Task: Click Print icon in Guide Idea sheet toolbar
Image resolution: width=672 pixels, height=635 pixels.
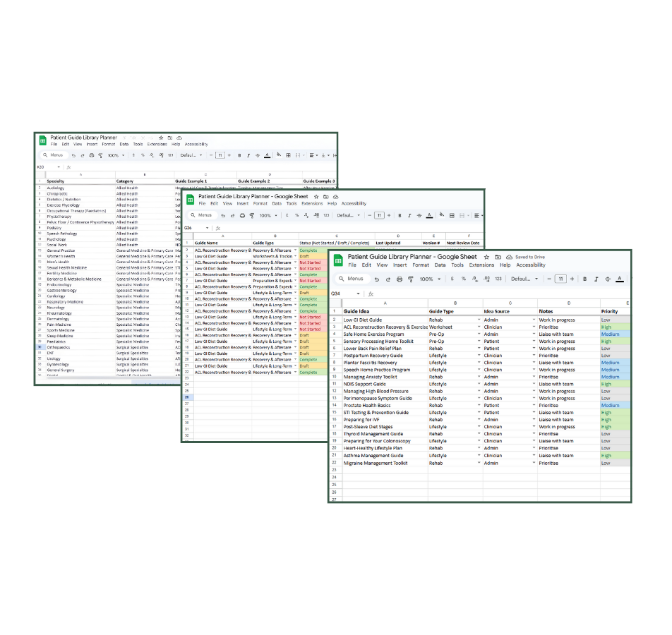Action: coord(399,279)
